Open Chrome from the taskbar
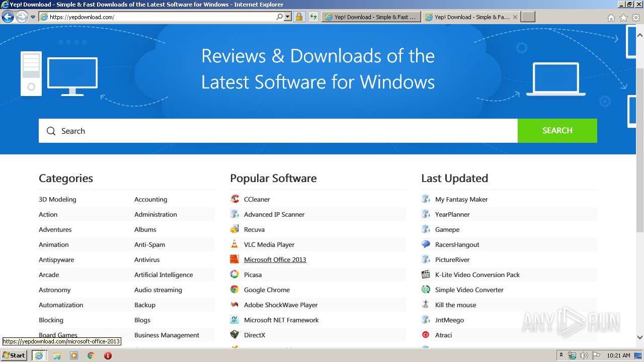The width and height of the screenshot is (644, 362). click(x=91, y=355)
